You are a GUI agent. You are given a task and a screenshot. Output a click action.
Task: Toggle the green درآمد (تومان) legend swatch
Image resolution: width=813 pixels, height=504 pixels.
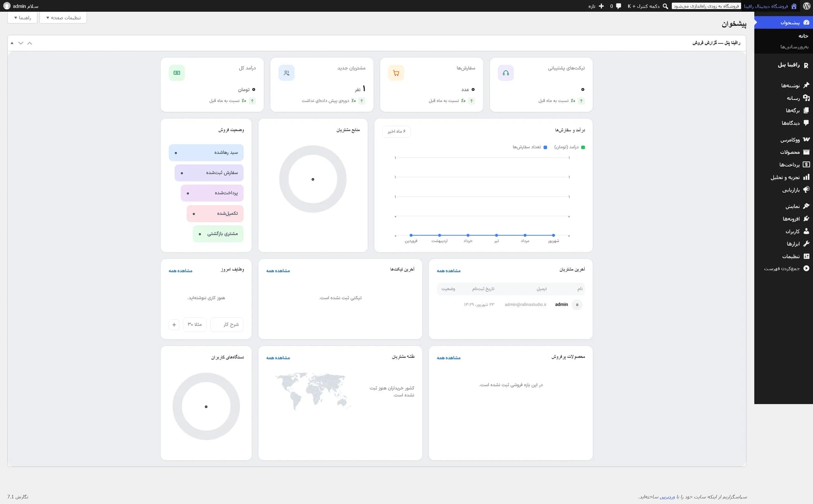[583, 147]
